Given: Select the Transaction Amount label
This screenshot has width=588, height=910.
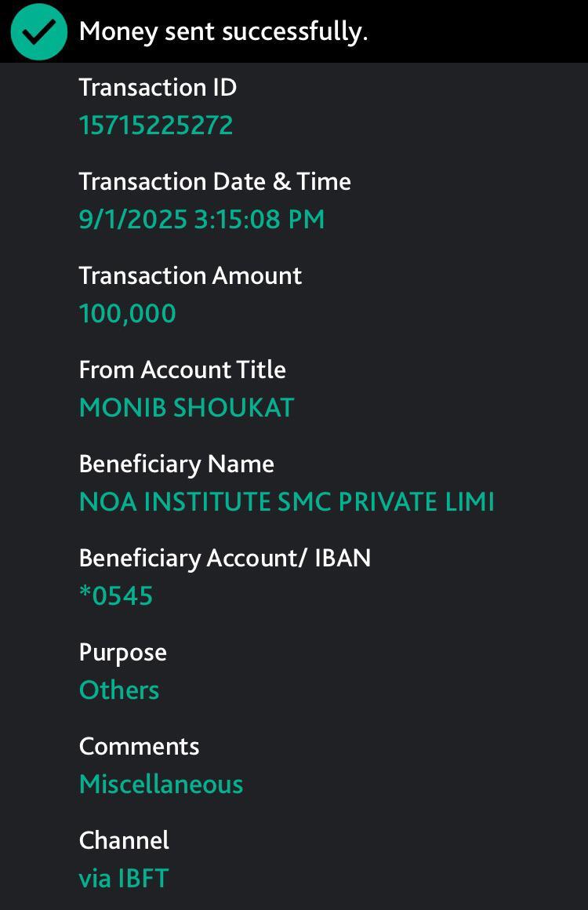Looking at the screenshot, I should coord(191,275).
